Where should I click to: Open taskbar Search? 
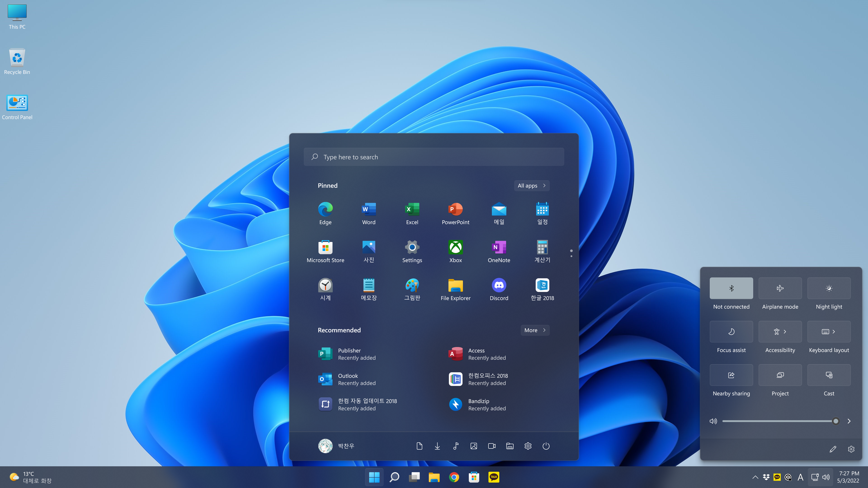click(x=394, y=477)
